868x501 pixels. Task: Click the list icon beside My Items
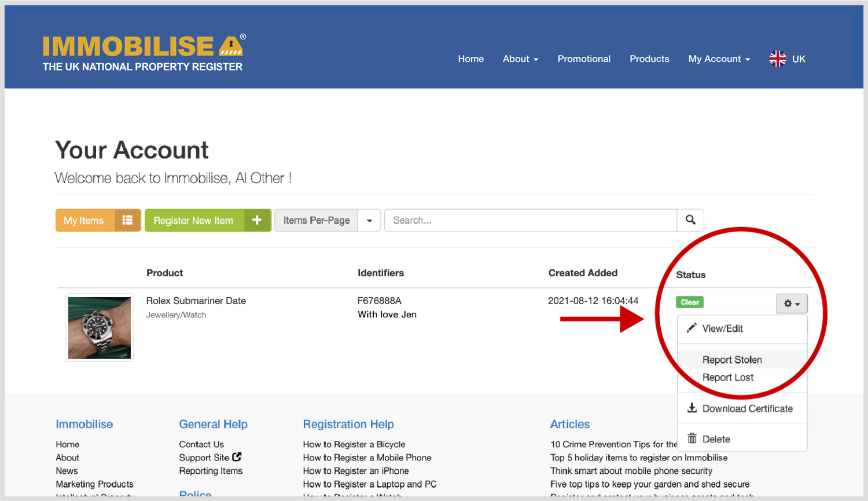[x=127, y=220]
